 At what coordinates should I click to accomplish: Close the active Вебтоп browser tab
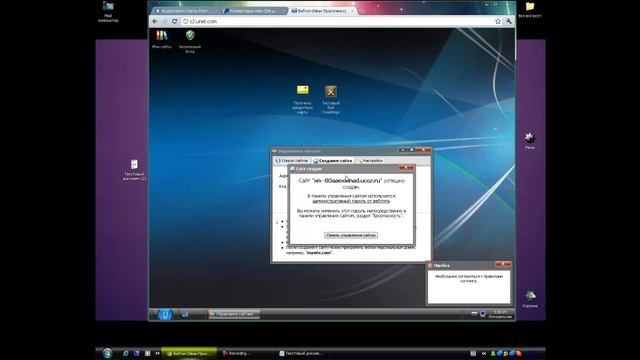tap(353, 11)
